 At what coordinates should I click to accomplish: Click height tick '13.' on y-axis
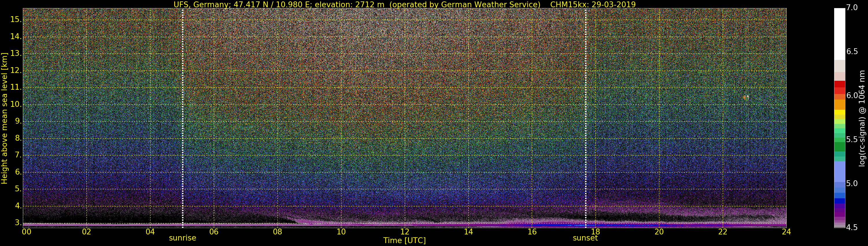click(16, 54)
